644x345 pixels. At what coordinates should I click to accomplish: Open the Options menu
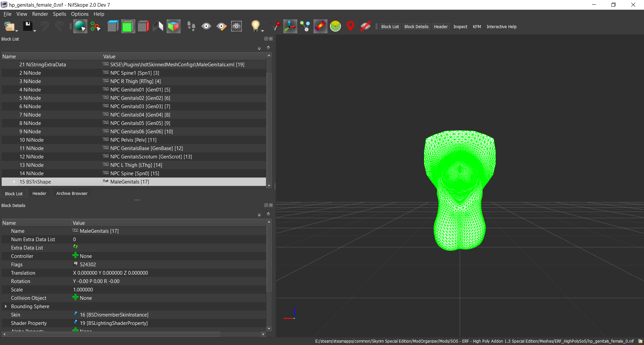(x=80, y=14)
